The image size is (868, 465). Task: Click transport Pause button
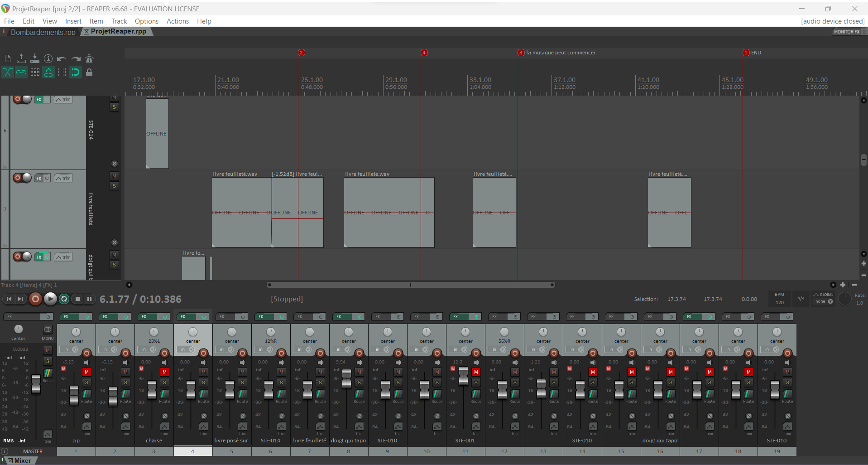(x=90, y=299)
